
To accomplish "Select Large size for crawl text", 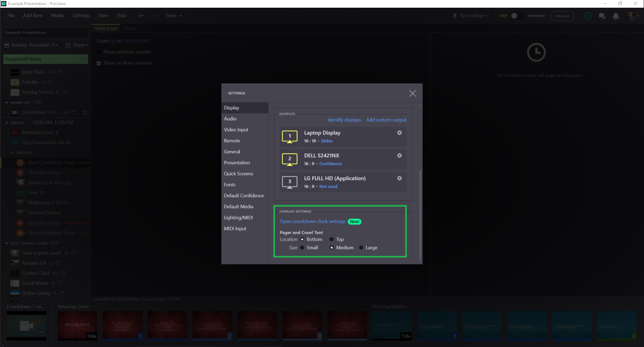I will tap(361, 248).
